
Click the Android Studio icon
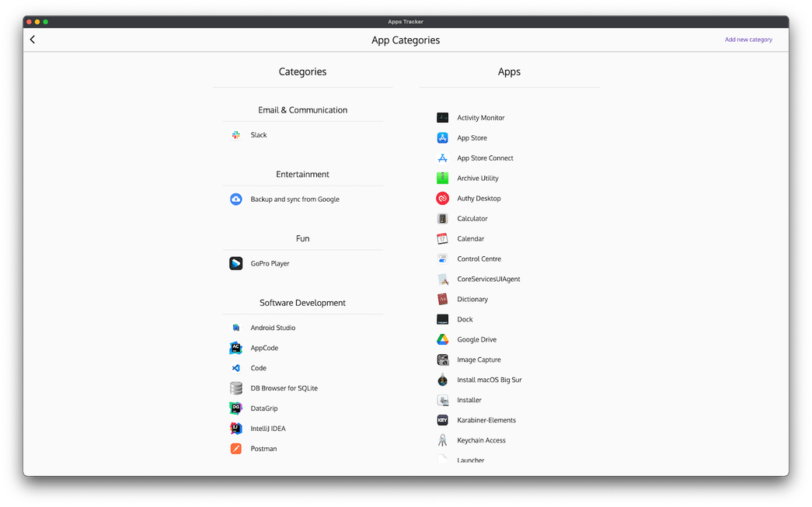coord(236,328)
